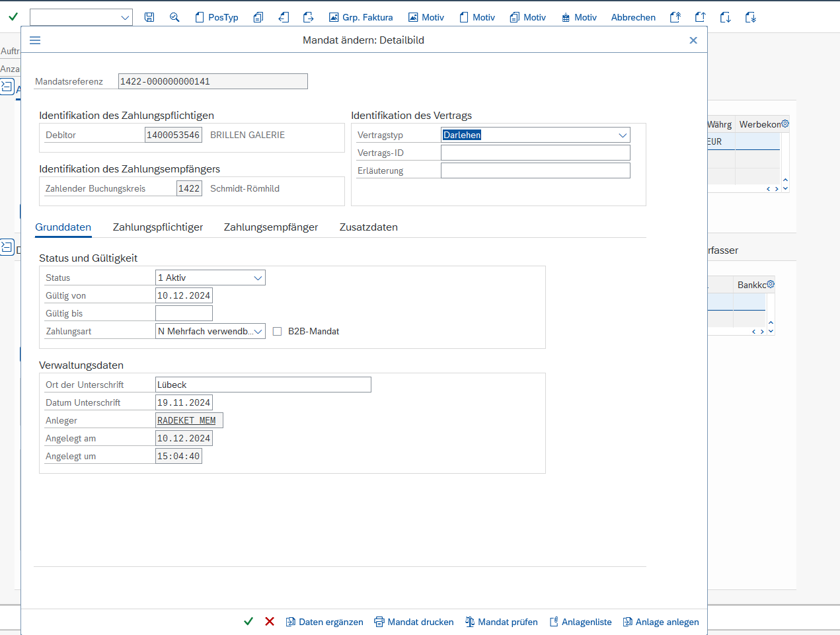Screen dimensions: 840x635
Task: Click Abbrechen in the top toolbar
Action: pyautogui.click(x=633, y=17)
